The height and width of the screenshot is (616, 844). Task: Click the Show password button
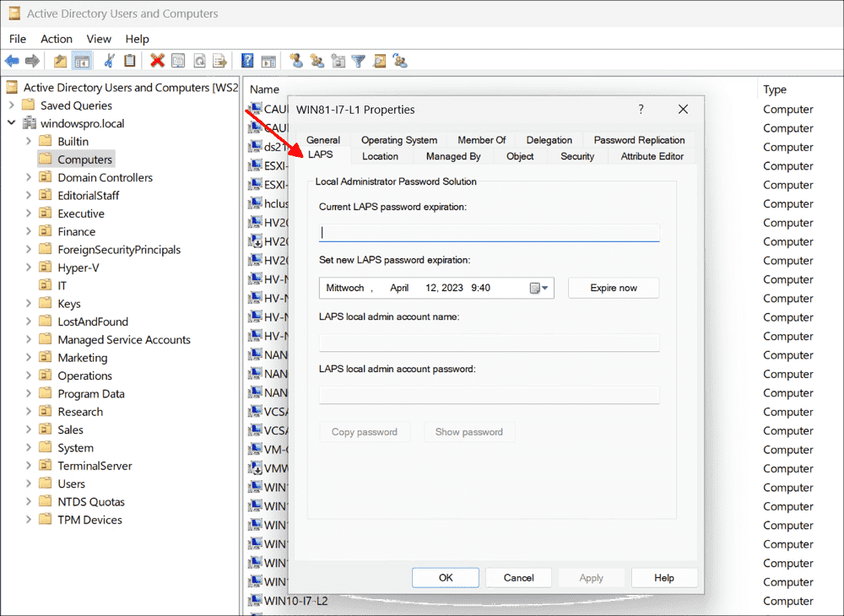[x=469, y=431]
